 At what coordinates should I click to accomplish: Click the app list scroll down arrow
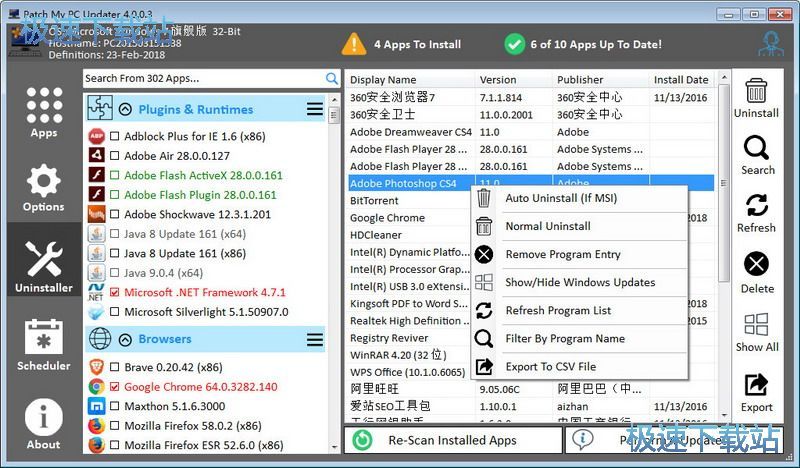click(334, 448)
